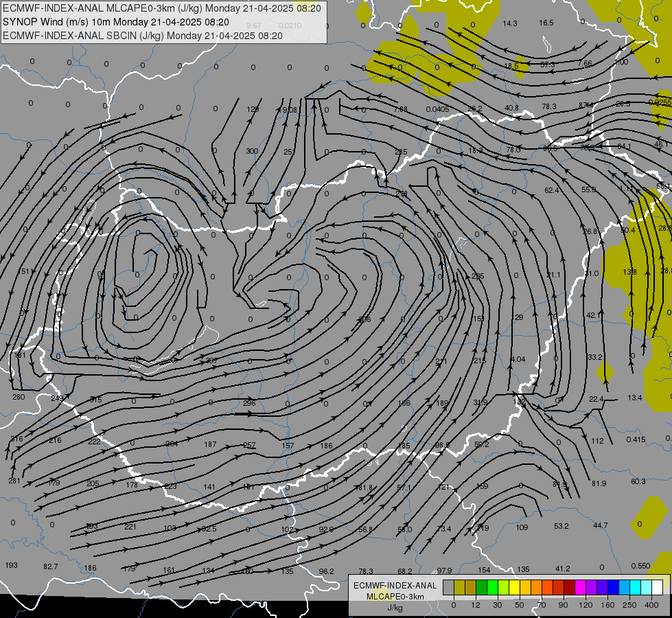Click the map value 22.4

tap(596, 399)
